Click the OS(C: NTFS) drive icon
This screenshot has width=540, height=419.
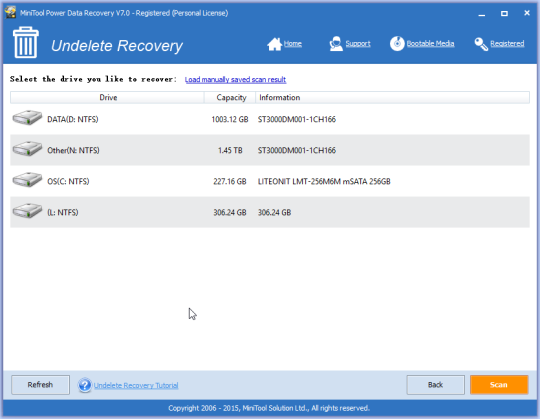coord(27,180)
